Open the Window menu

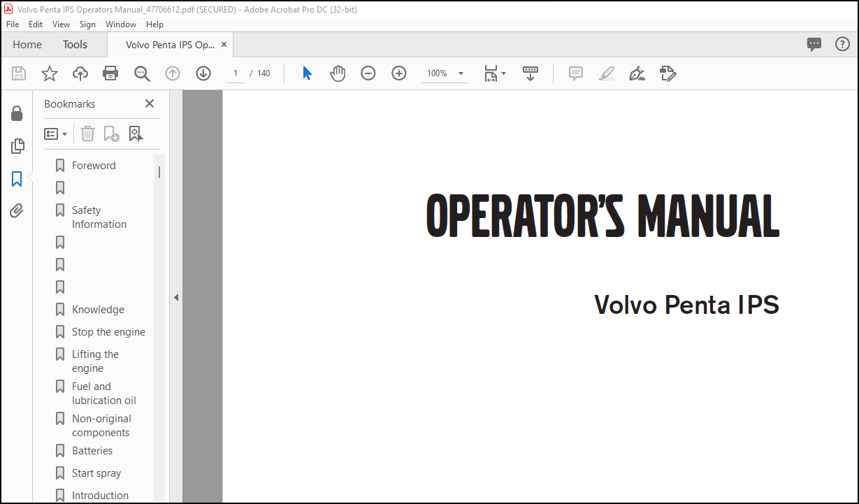click(x=121, y=24)
